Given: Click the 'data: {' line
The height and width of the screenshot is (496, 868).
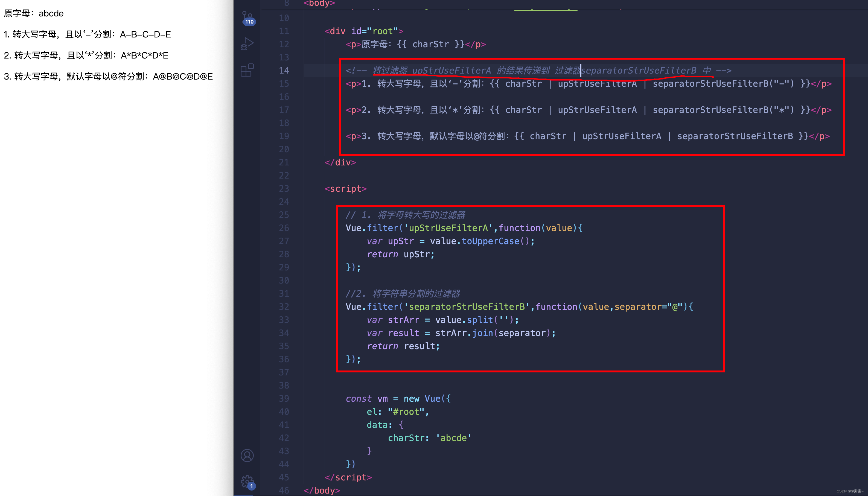Looking at the screenshot, I should click(x=385, y=425).
